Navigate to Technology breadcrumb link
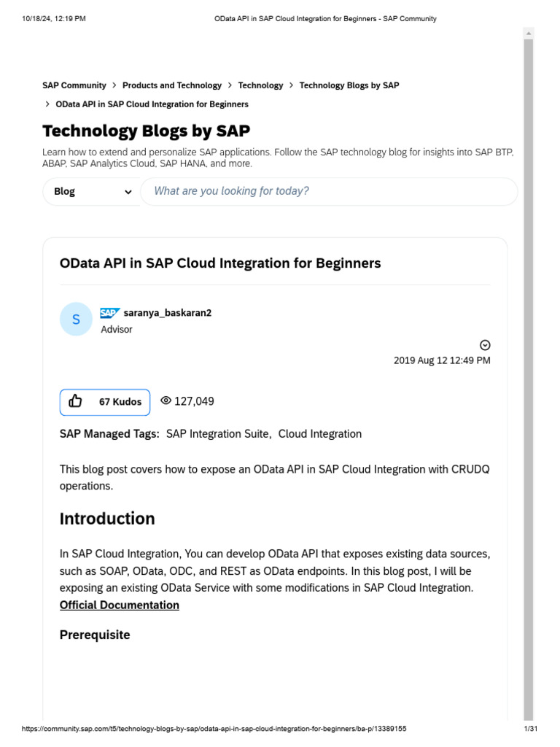The image size is (560, 747). coord(260,85)
